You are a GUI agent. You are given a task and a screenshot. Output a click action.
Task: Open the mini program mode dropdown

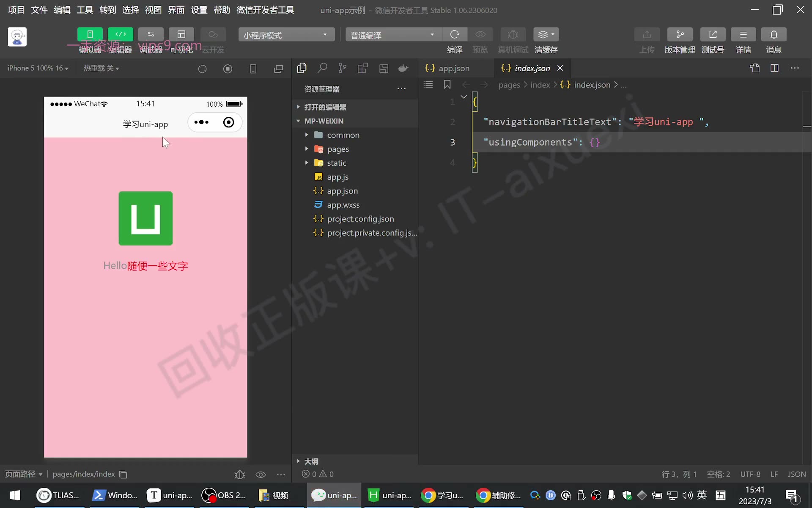tap(286, 35)
